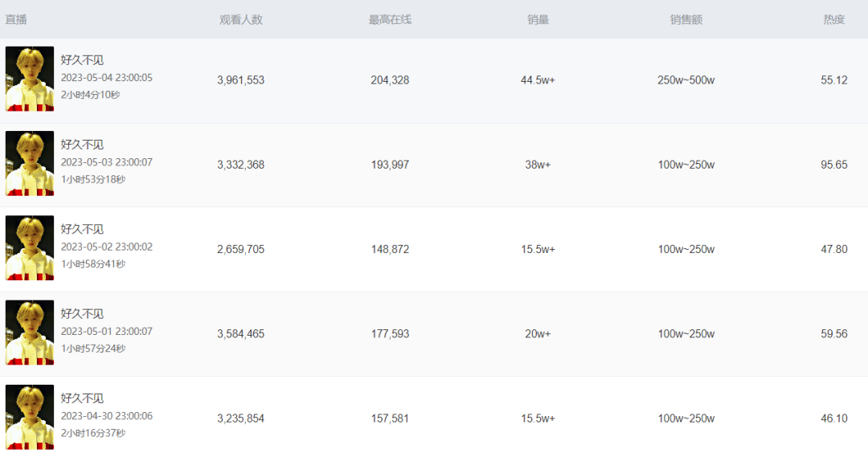The width and height of the screenshot is (868, 457).
Task: Click 好久不见 title dated 2023-04-30
Action: (x=82, y=398)
